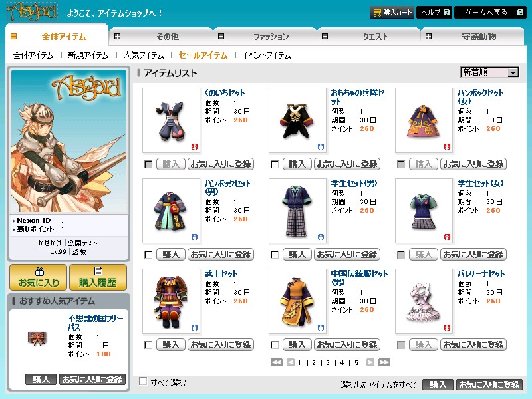Open the purchase cart (購入カート)
Viewport: 532px width, 399px height.
[x=392, y=13]
